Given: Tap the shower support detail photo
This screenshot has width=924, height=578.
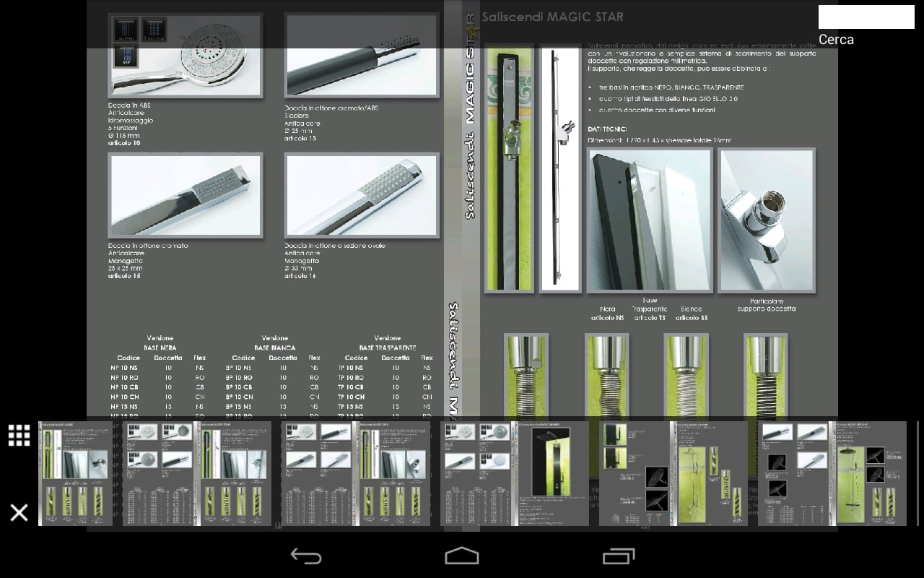Looking at the screenshot, I should (x=766, y=220).
